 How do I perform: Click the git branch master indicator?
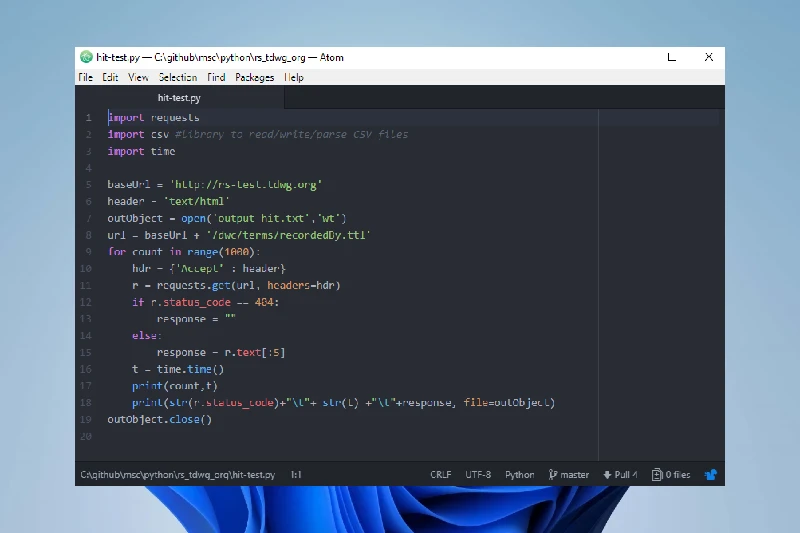(x=568, y=475)
